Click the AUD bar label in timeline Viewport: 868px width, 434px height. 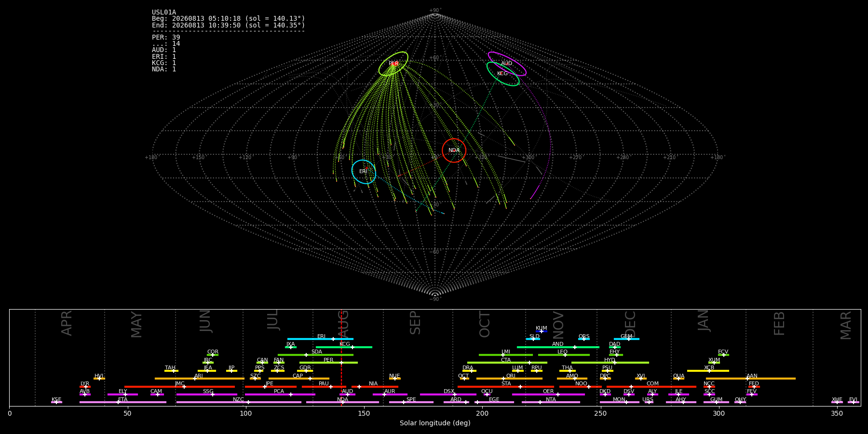pos(347,392)
